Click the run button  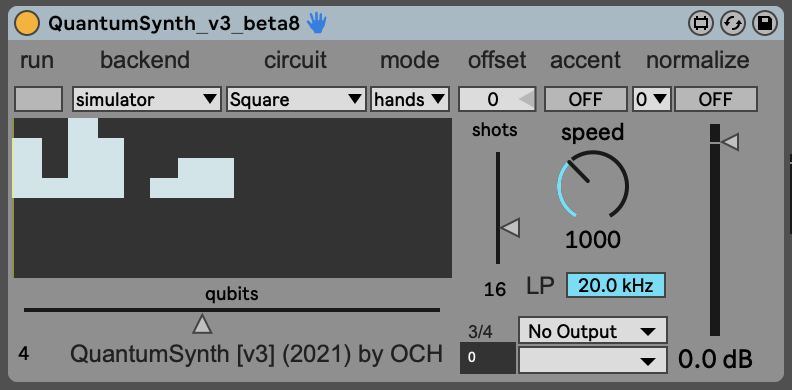click(x=38, y=99)
